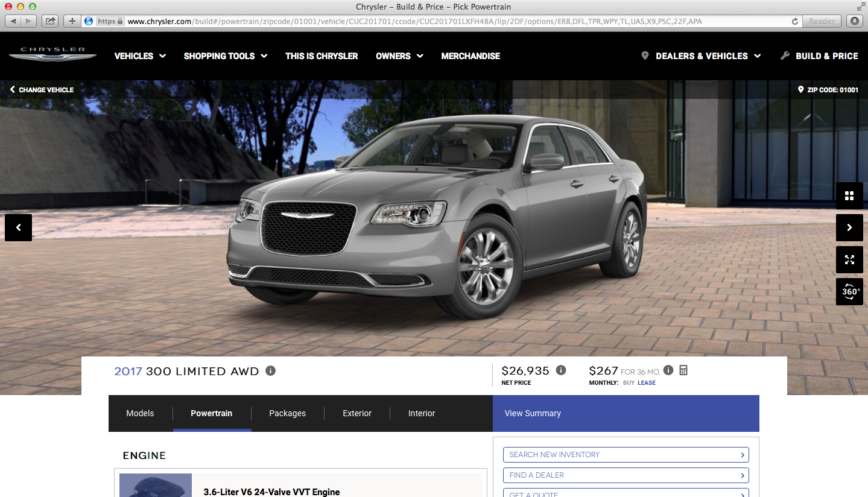
Task: Open the gallery grid view icon
Action: coord(849,195)
